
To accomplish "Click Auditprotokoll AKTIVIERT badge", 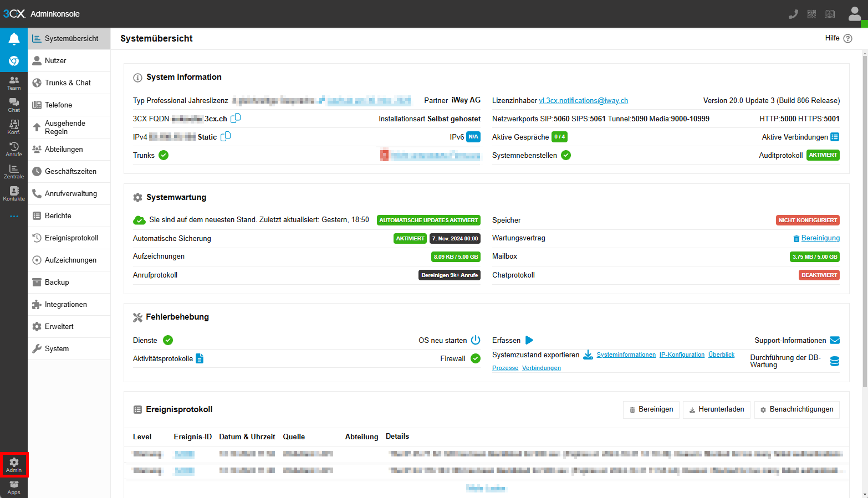I will click(x=823, y=155).
